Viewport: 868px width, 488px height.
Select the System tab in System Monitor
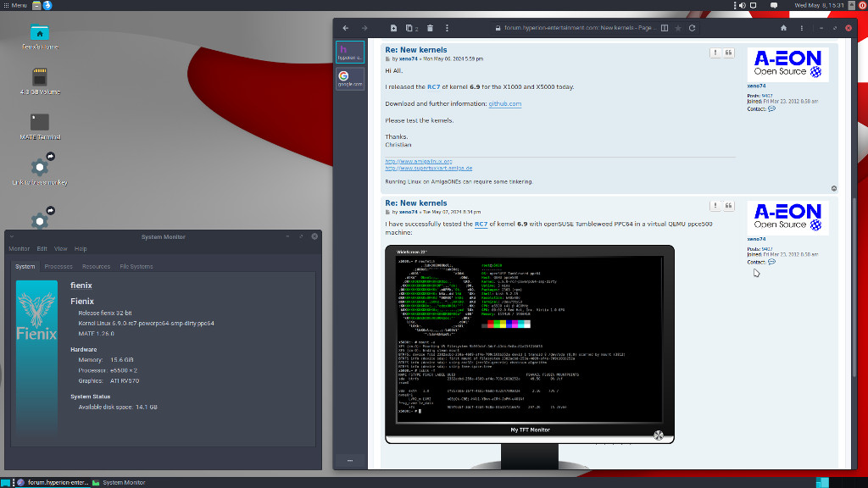coord(25,266)
